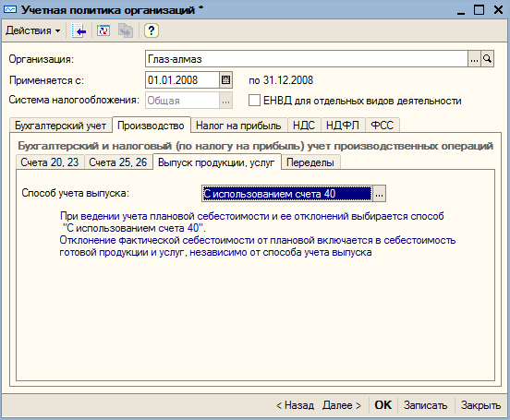This screenshot has width=510, height=420.
Task: Enable the ЕНВД для отдельных видов деятельности checkbox
Action: tap(254, 100)
